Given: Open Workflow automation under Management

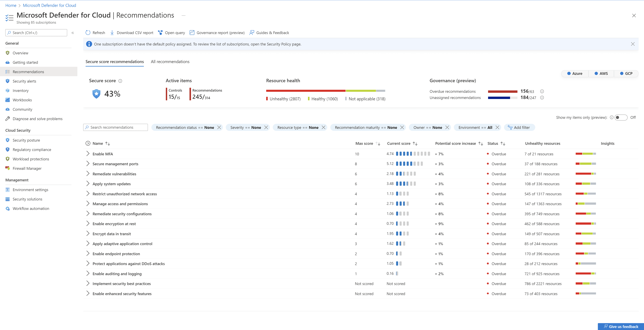Looking at the screenshot, I should [31, 208].
